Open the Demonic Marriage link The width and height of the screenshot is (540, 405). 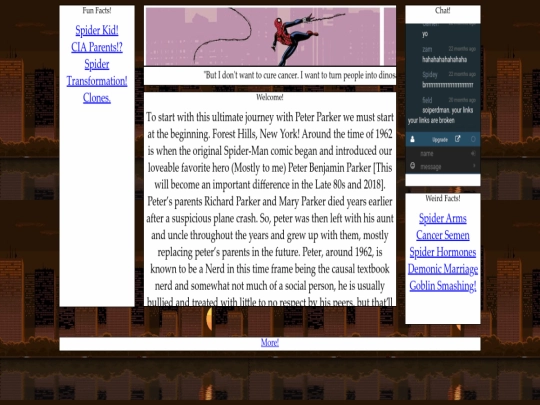(x=443, y=269)
